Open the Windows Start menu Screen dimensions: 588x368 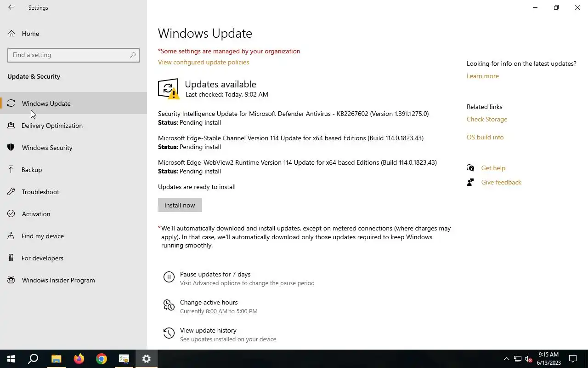tap(11, 359)
